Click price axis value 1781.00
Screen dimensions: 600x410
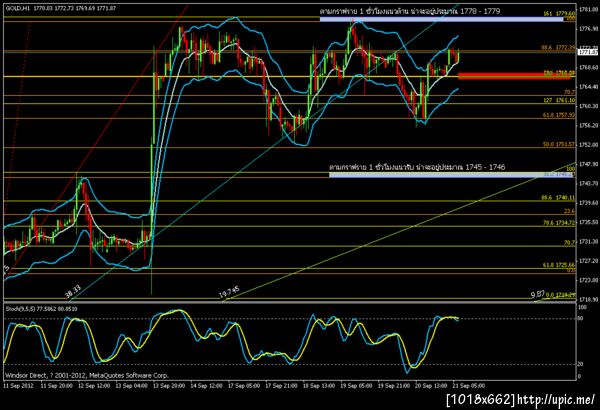pos(588,10)
